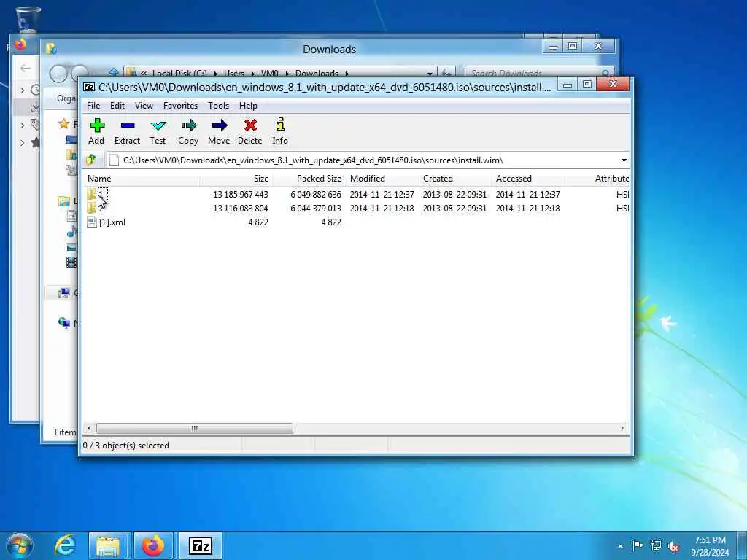
Task: Launch Internet Explorer from the taskbar
Action: (65, 545)
